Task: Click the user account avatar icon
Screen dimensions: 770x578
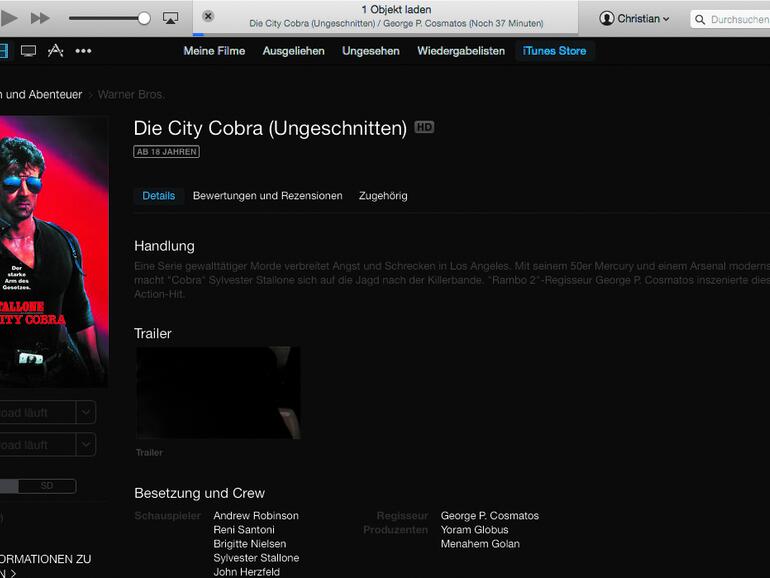Action: (606, 19)
